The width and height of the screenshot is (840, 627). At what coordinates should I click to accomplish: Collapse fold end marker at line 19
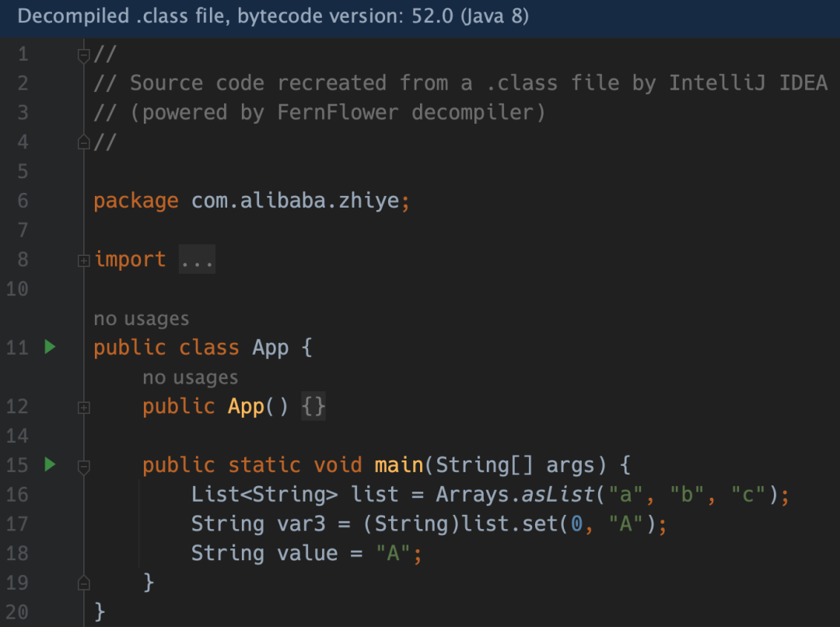(83, 583)
